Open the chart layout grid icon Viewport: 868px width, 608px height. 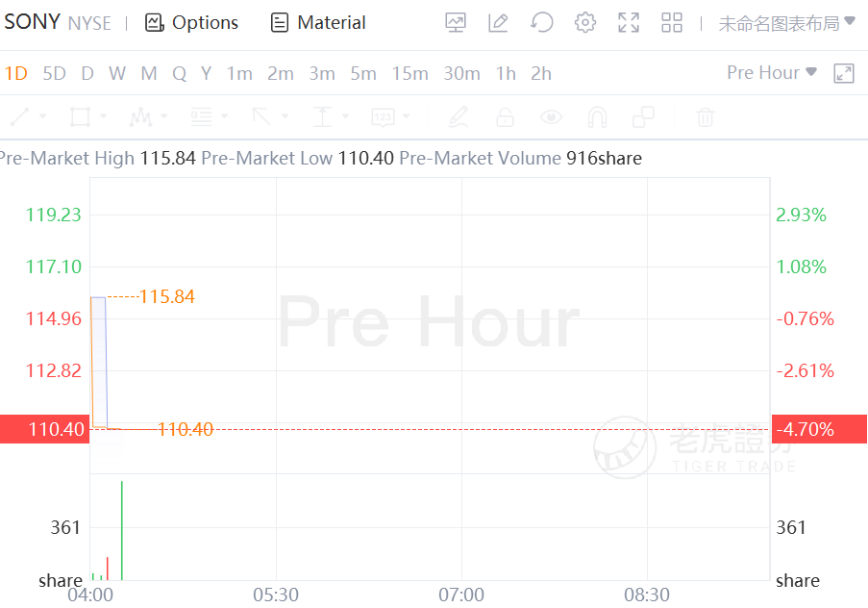point(672,22)
